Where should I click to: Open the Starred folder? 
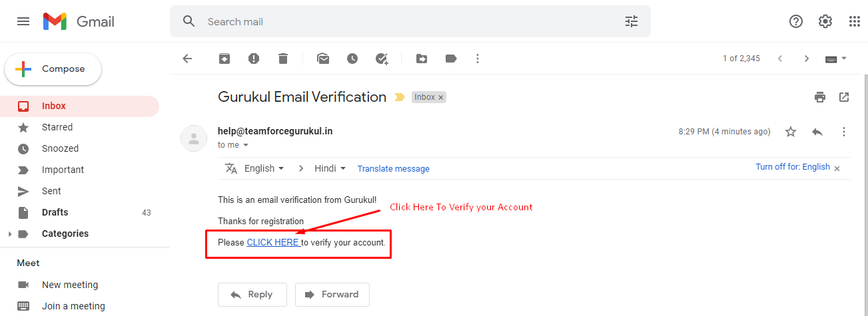(57, 127)
